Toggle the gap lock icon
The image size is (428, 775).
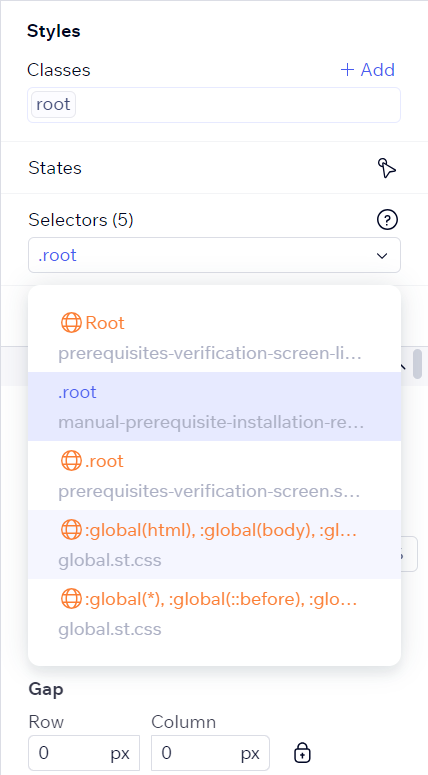[302, 753]
